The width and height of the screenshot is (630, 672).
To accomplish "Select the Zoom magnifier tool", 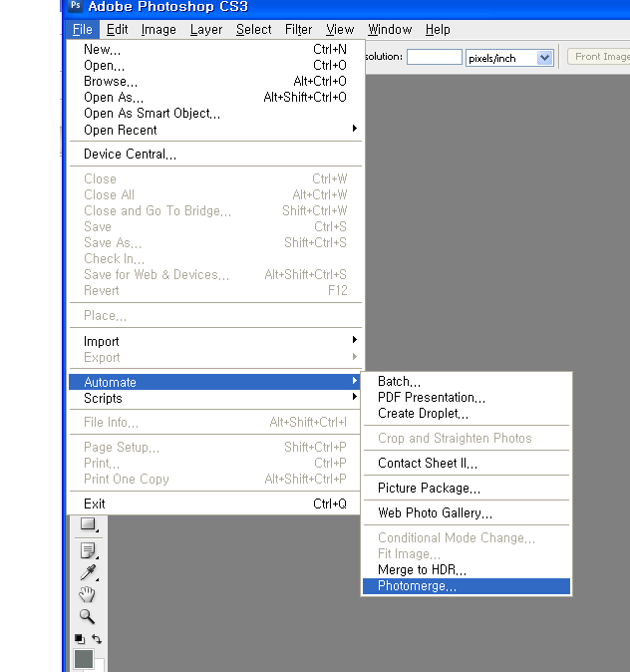I will pyautogui.click(x=87, y=617).
